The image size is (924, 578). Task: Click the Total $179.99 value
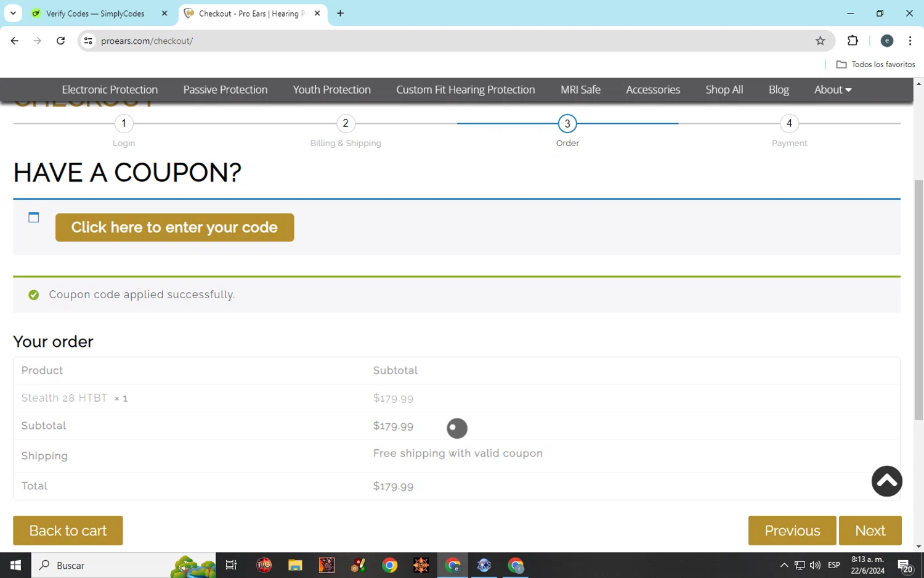(393, 486)
